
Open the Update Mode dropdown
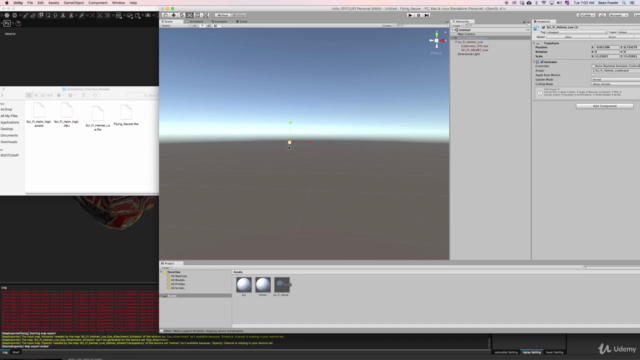(616, 80)
